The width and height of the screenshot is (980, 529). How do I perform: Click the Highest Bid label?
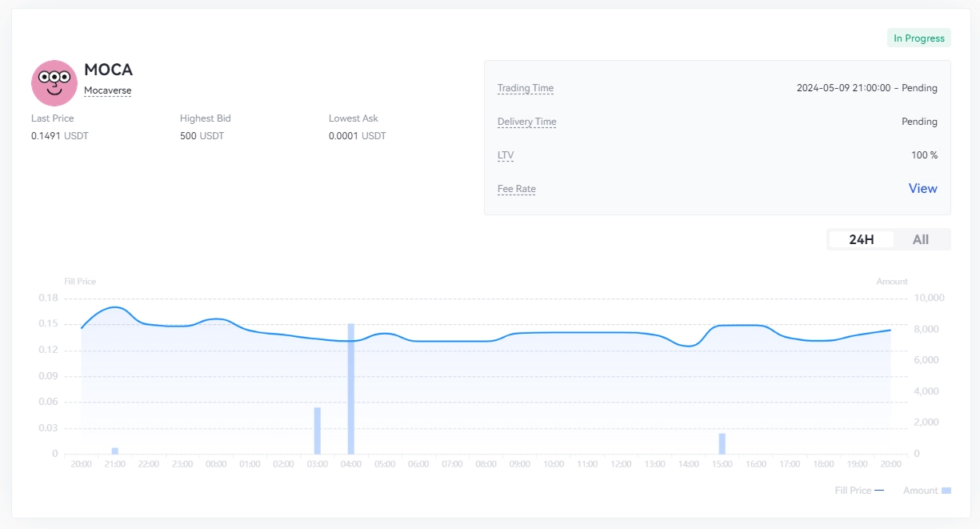coord(205,118)
